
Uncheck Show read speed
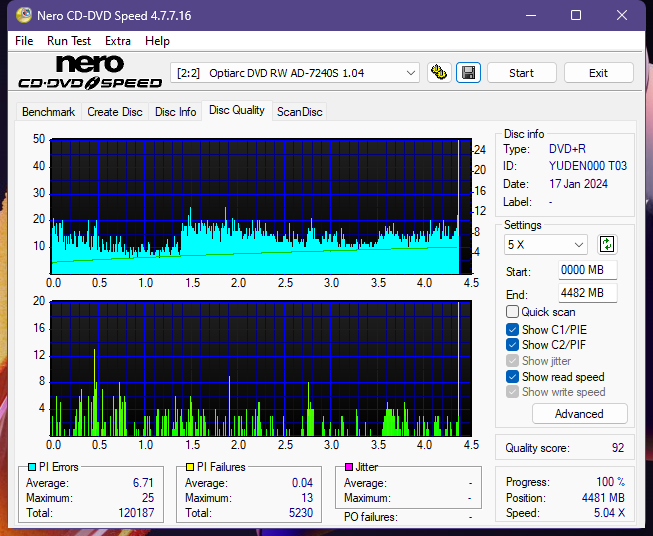pos(512,376)
